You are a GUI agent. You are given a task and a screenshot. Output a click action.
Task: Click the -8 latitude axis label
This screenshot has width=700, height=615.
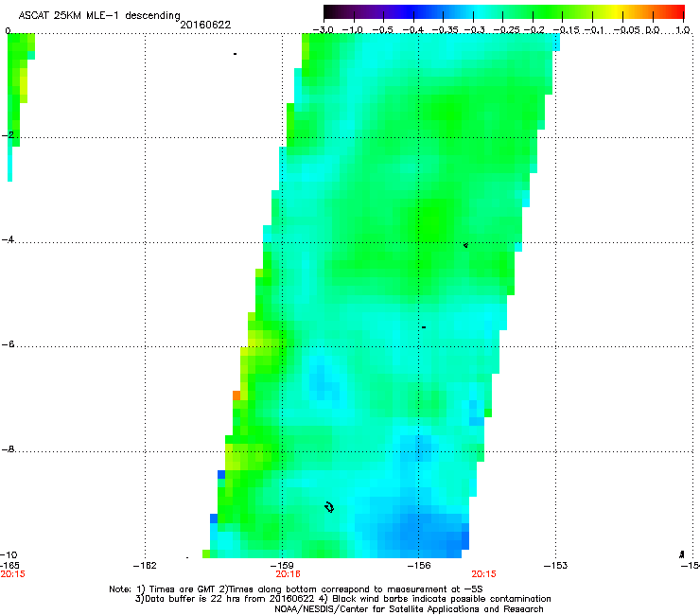(x=8, y=448)
